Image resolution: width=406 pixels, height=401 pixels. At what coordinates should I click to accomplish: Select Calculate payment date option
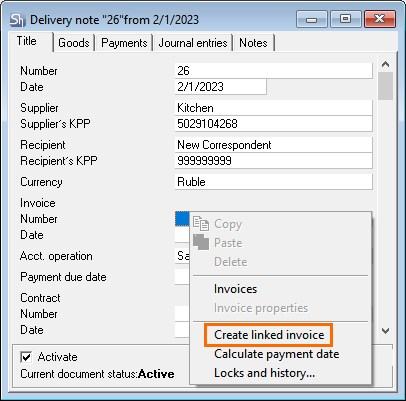coord(276,354)
